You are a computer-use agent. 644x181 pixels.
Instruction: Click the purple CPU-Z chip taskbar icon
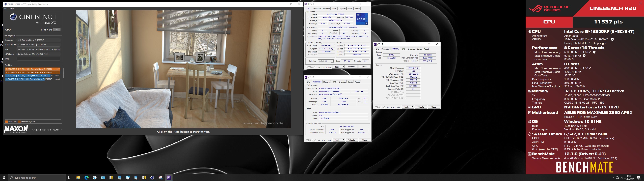pos(169,178)
